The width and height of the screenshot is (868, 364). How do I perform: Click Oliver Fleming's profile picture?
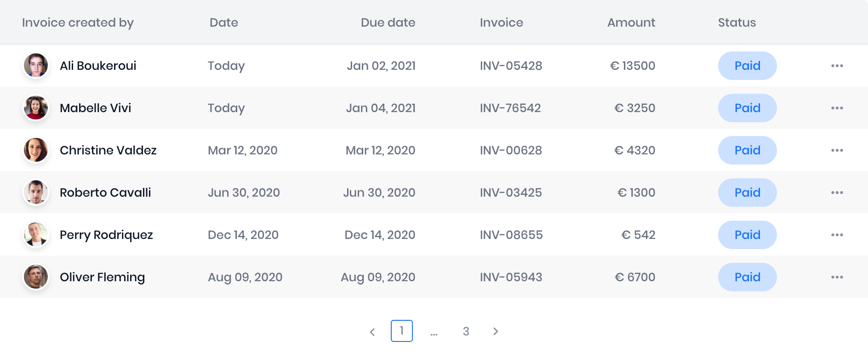point(36,277)
